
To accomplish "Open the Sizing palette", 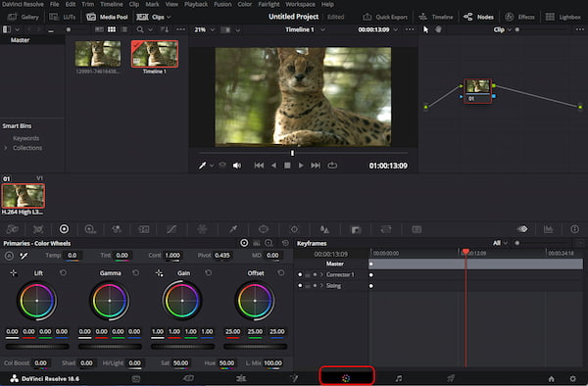I will [x=386, y=229].
